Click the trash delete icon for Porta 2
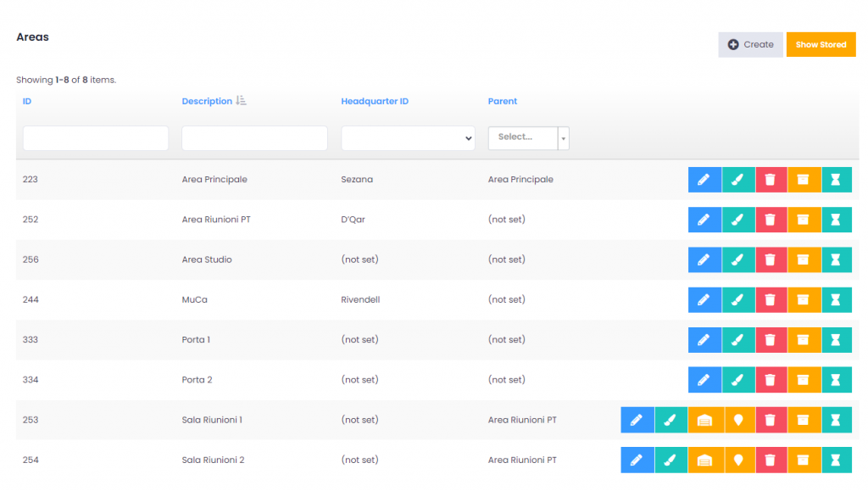The image size is (868, 491). pyautogui.click(x=771, y=380)
